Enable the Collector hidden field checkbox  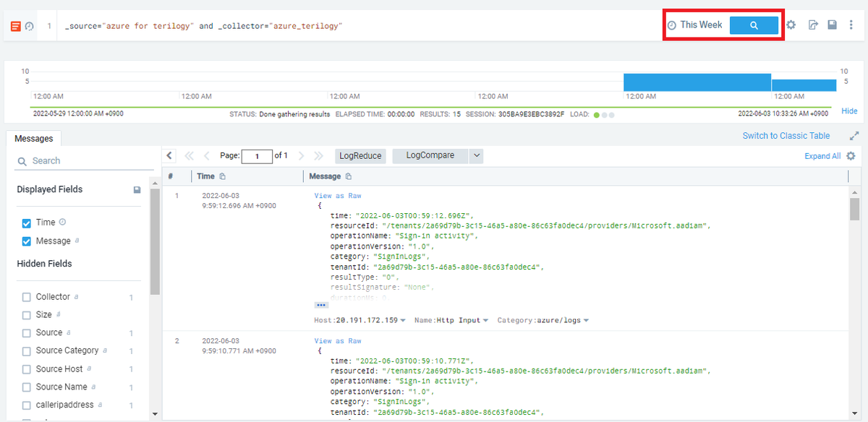click(x=26, y=296)
